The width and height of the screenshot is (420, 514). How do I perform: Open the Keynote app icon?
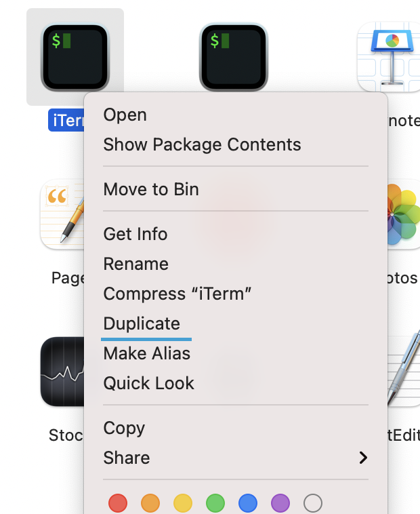click(389, 57)
